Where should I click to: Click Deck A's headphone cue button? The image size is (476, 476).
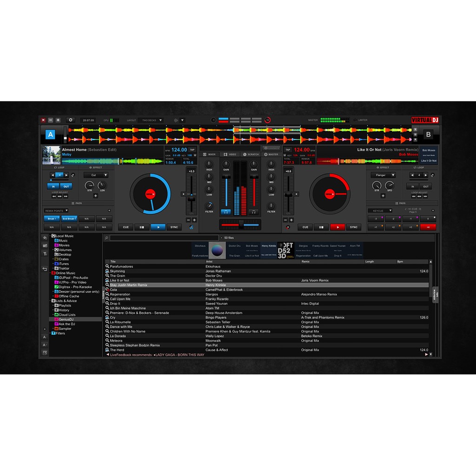(226, 212)
